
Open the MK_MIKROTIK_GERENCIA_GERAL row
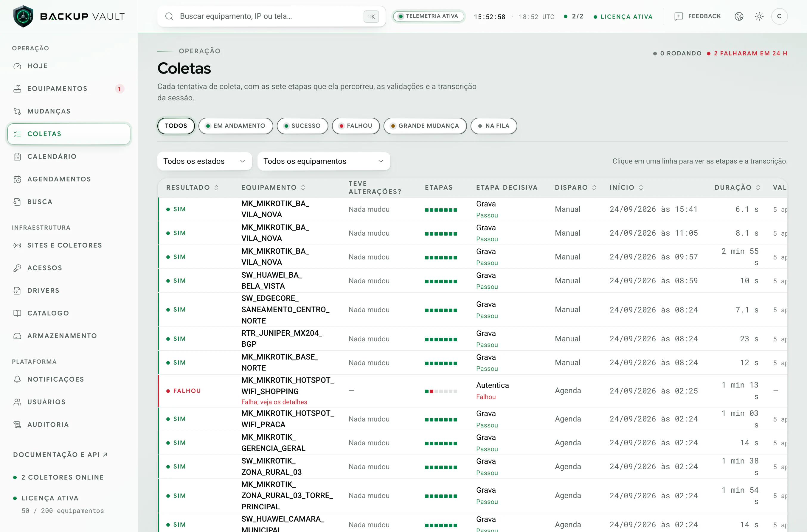(472, 443)
